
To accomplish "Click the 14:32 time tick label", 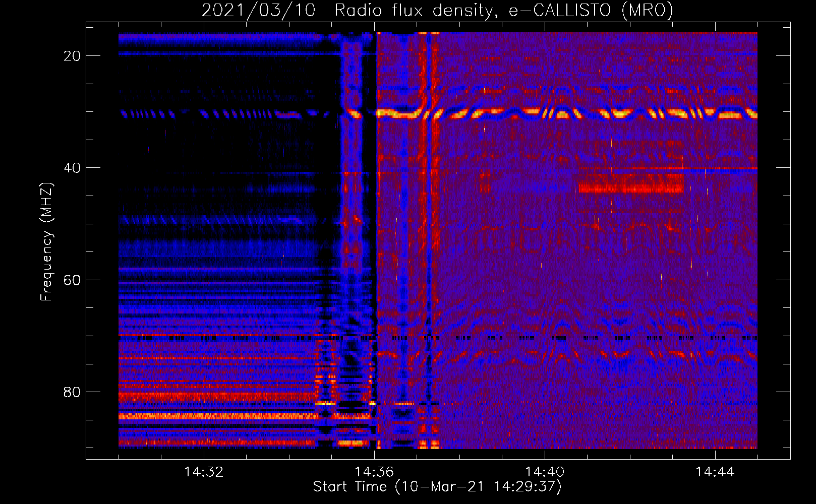I will [204, 472].
